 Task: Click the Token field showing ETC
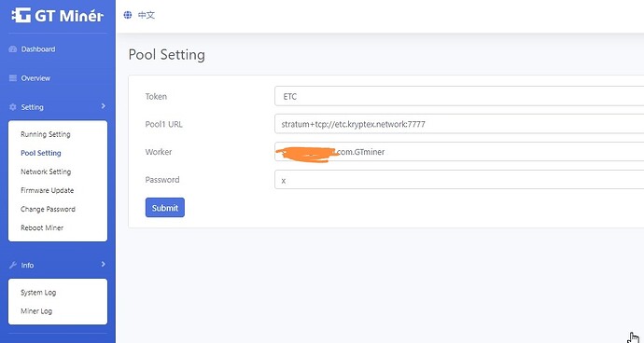pyautogui.click(x=459, y=96)
